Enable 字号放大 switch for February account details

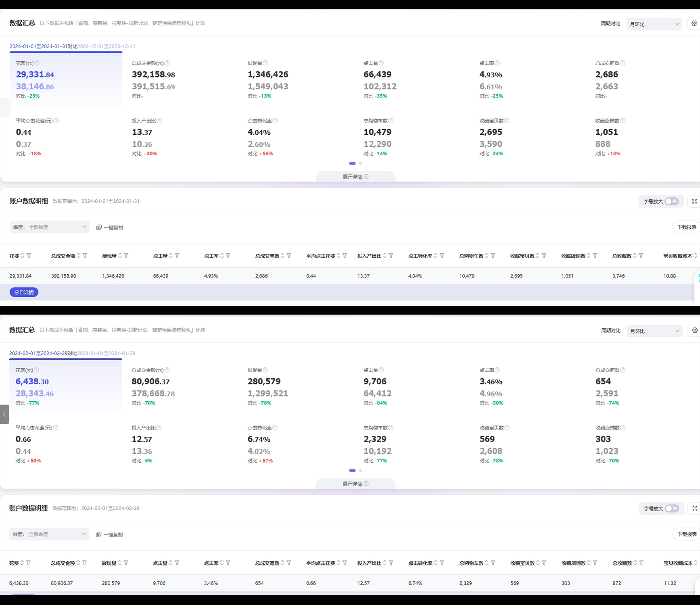click(x=672, y=508)
